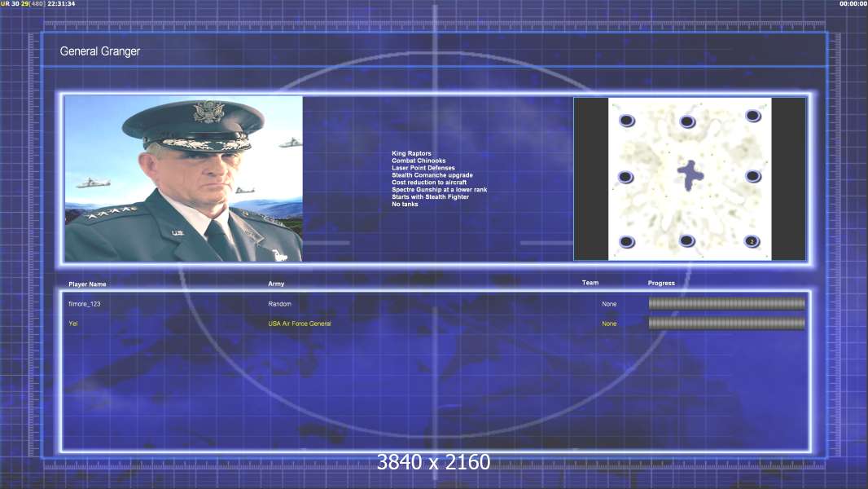The height and width of the screenshot is (489, 868).
Task: Click the bottom-center start position marker on minimap
Action: point(687,240)
